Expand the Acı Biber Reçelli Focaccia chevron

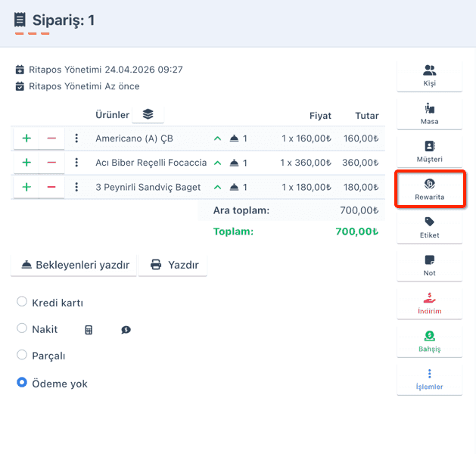(x=217, y=163)
